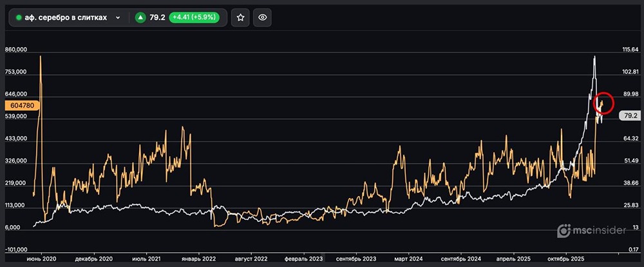Select март 2024 on the time axis

click(x=408, y=258)
